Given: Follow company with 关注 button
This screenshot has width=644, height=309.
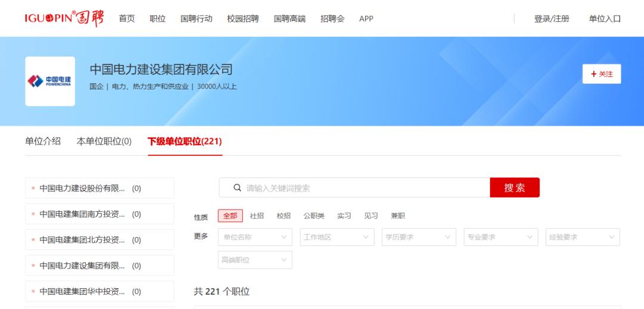Looking at the screenshot, I should coord(602,74).
